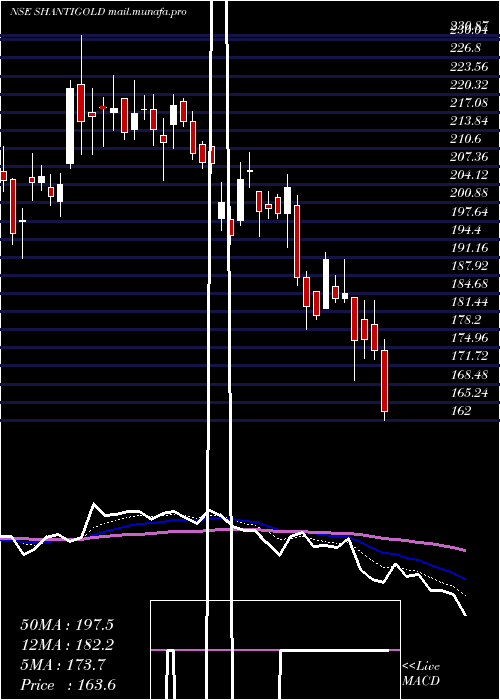Viewport: 500px width, 700px height.
Task: Click the NSE SHANTIGOLD mail.munafa.pro chart title
Action: pos(98,12)
